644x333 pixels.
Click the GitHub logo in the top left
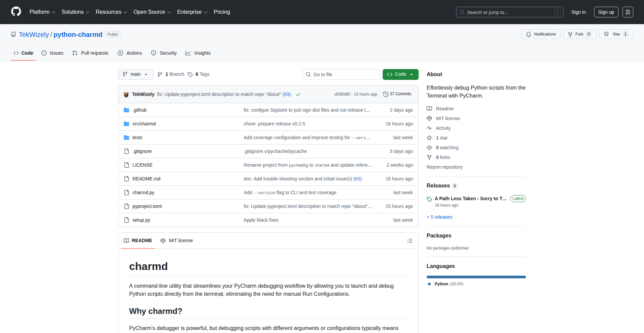tap(15, 12)
